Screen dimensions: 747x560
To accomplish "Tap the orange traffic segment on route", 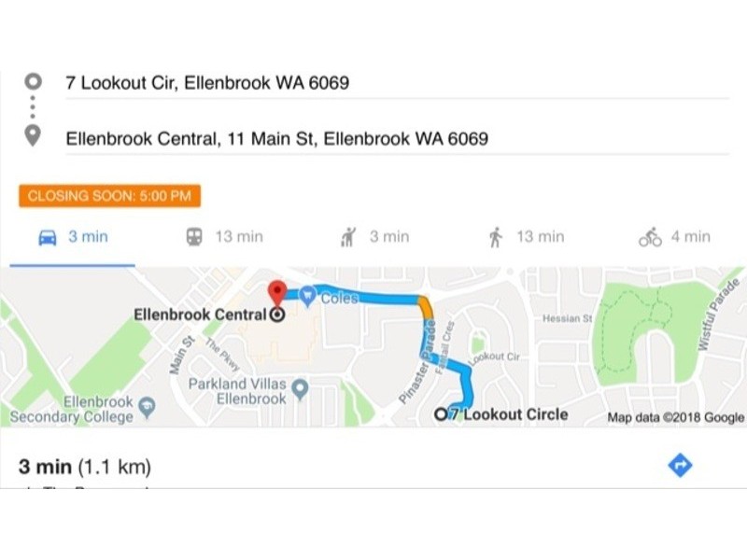I will click(x=425, y=307).
